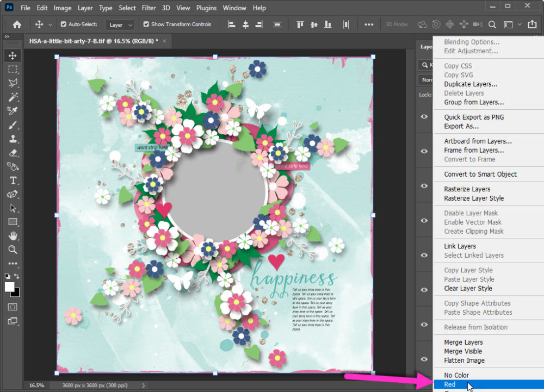This screenshot has height=392, width=544.
Task: Select the Rectangular Marquee tool
Action: click(x=13, y=69)
